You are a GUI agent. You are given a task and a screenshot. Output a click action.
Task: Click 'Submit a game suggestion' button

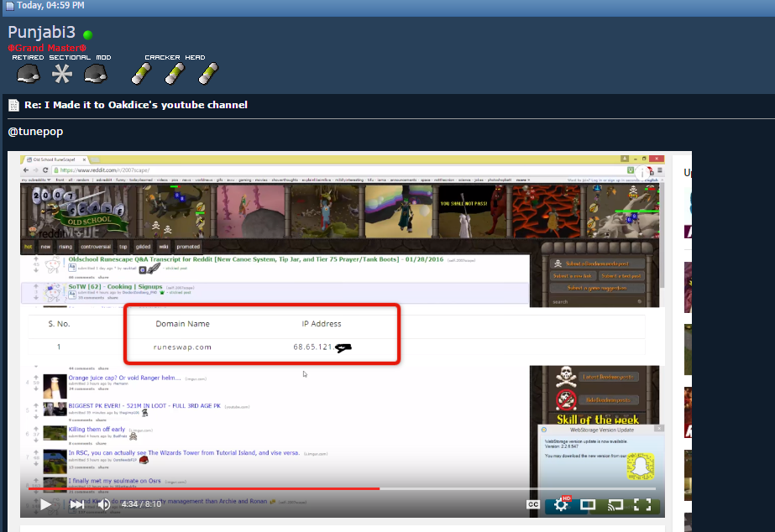coord(597,288)
